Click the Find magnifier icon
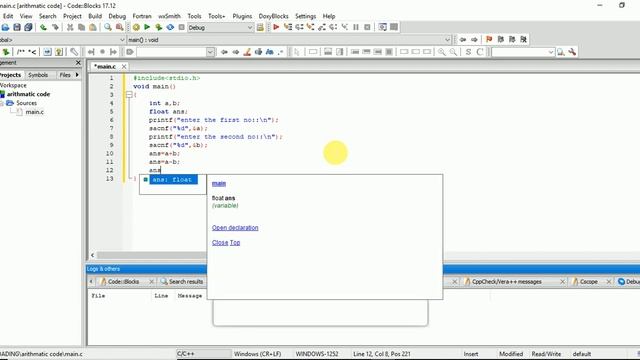 pos(108,27)
